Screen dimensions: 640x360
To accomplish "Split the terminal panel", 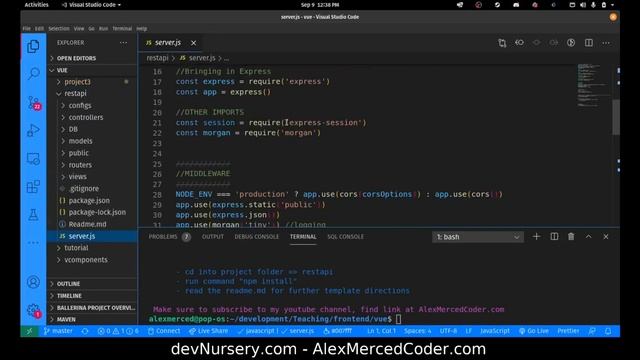I will 554,237.
